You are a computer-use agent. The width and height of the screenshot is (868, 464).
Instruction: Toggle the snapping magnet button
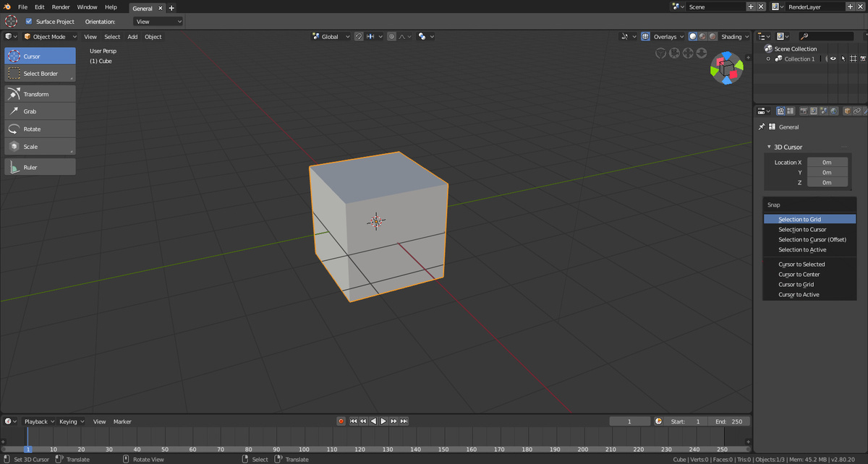[359, 36]
